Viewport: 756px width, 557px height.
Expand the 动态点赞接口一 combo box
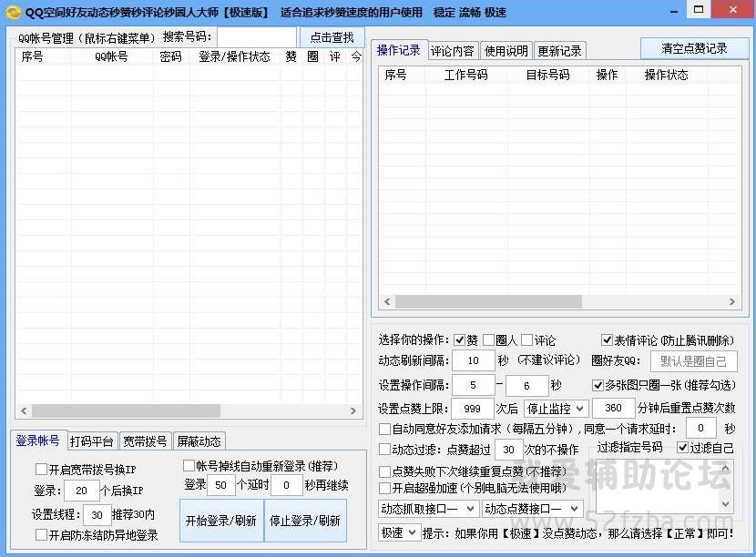tap(532, 509)
